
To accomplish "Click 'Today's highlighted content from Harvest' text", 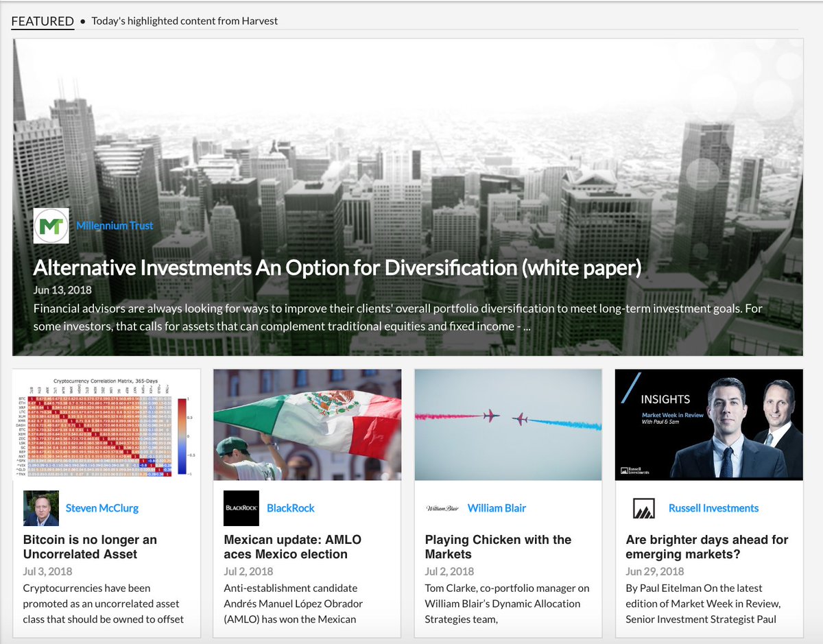I will 184,21.
